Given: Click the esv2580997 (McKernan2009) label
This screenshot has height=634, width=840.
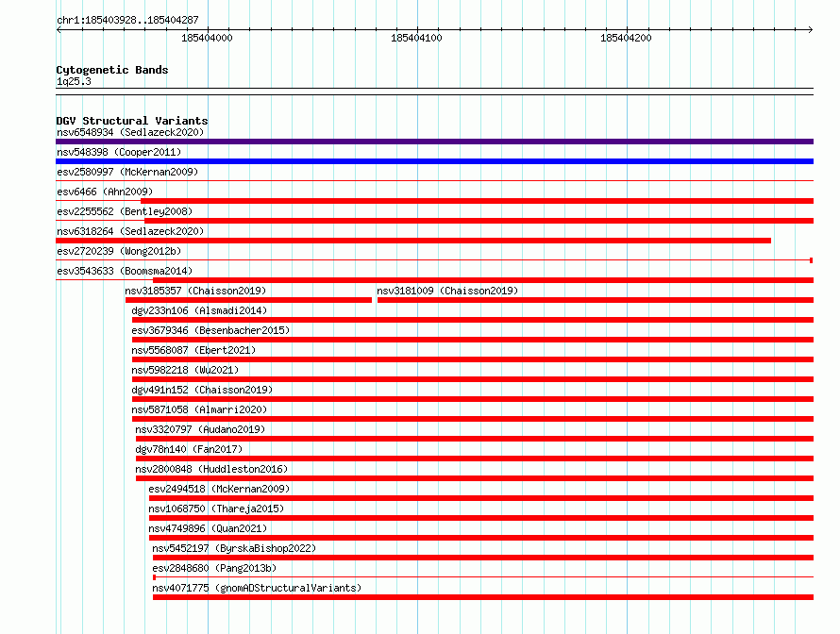Looking at the screenshot, I should pos(127,172).
